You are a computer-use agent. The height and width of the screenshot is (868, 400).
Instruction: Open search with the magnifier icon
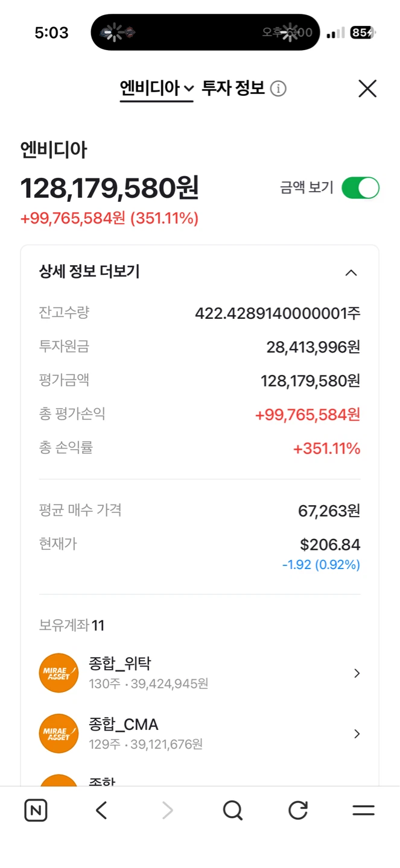[x=232, y=810]
